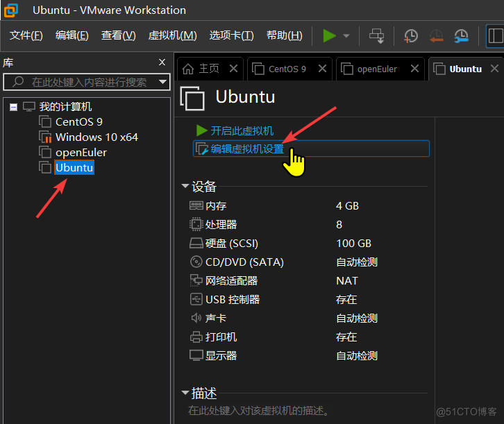504x424 pixels.
Task: Click the CPU icon beside 处理器
Action: click(x=196, y=224)
